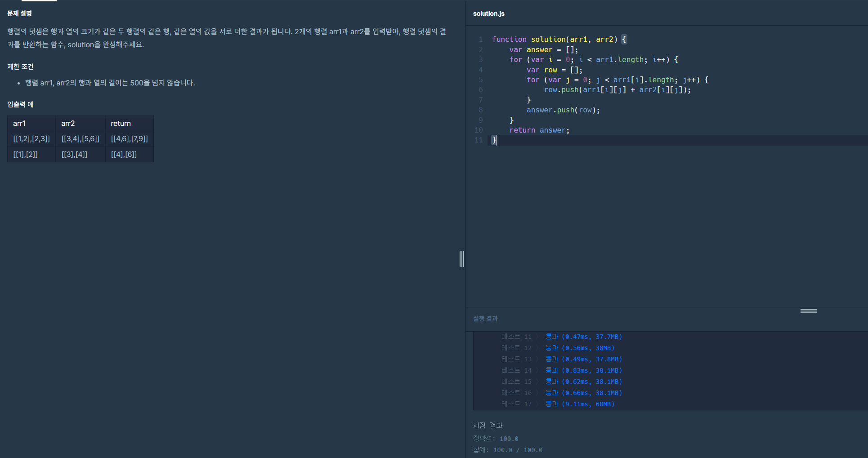This screenshot has height=458, width=868.
Task: Click the arr1 table header cell
Action: (31, 123)
